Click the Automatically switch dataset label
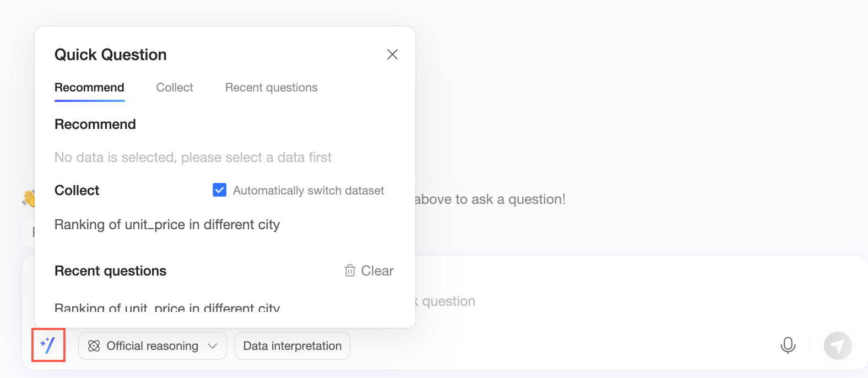 click(308, 191)
